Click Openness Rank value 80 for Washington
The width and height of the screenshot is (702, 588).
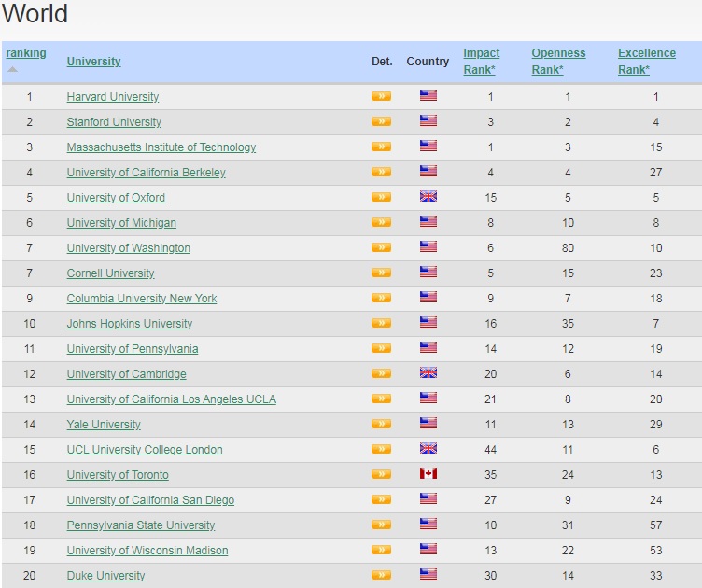click(568, 248)
